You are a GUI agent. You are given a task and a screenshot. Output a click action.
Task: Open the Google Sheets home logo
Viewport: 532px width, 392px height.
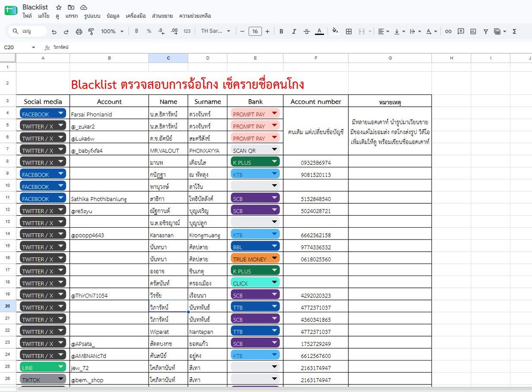click(x=11, y=11)
